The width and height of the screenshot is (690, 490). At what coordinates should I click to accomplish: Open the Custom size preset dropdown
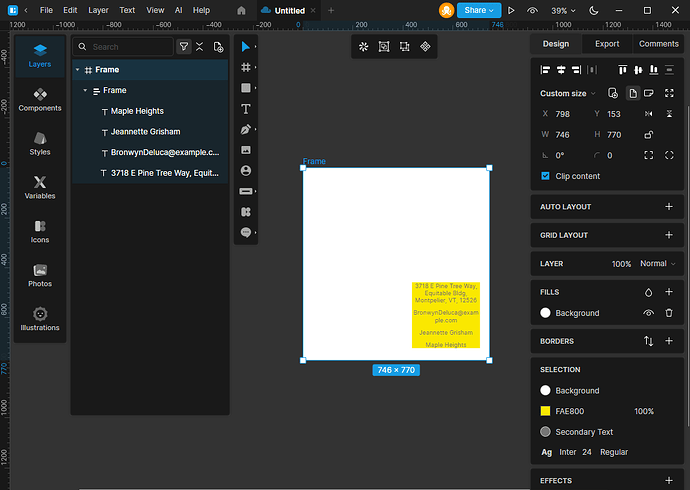pos(568,93)
